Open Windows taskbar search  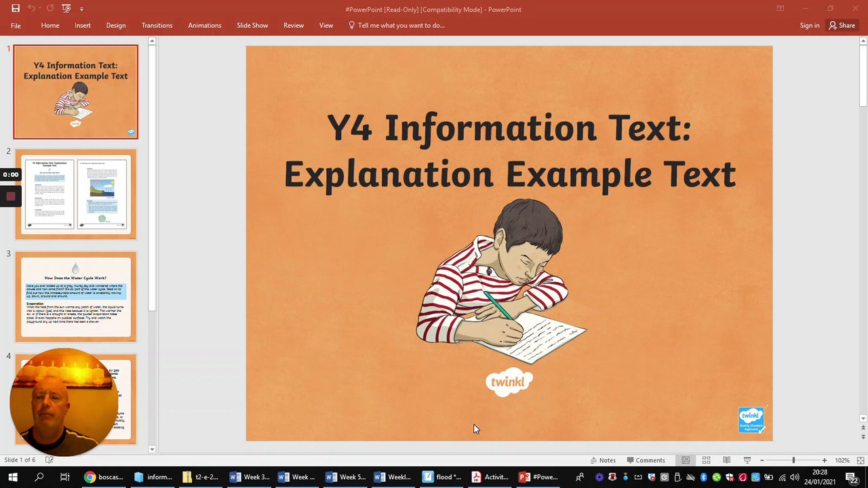click(39, 477)
